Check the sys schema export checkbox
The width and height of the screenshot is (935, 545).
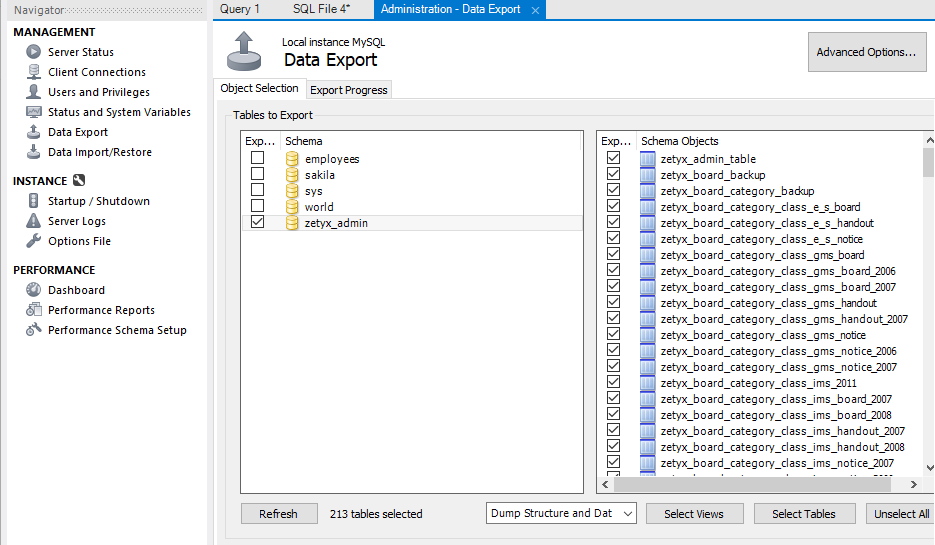click(257, 190)
